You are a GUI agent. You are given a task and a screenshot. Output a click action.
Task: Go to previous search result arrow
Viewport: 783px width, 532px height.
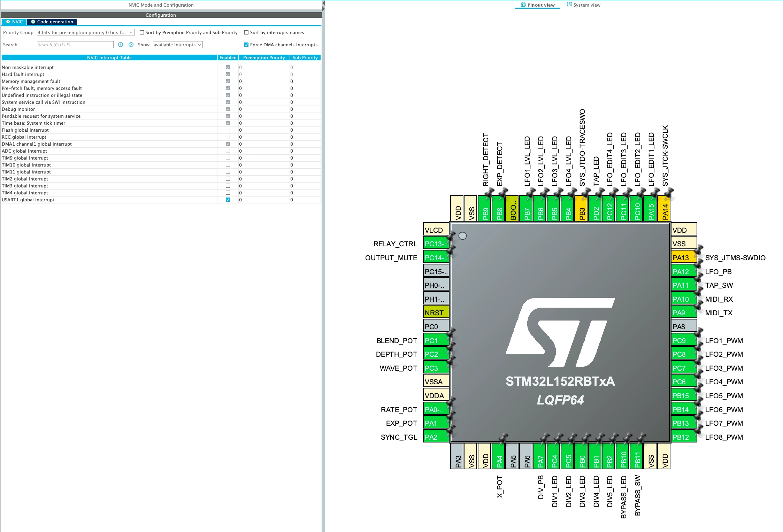click(121, 45)
